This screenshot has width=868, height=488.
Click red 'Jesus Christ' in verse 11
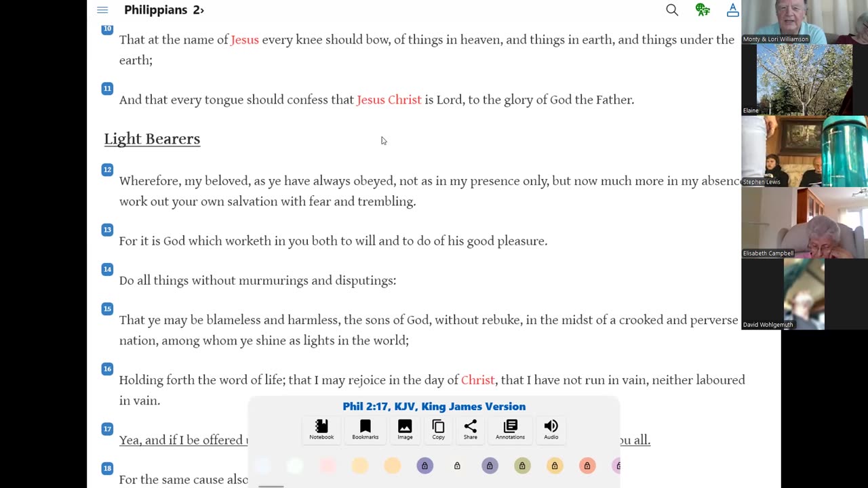[x=389, y=100]
